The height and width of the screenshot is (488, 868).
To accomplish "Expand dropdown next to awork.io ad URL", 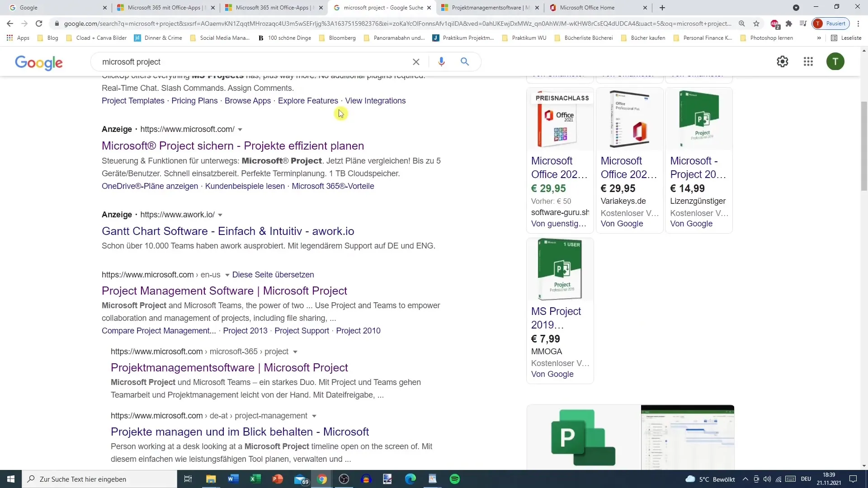I will (220, 215).
